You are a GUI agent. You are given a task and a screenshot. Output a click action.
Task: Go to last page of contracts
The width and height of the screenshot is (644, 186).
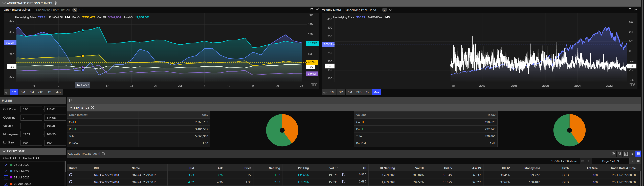pyautogui.click(x=638, y=161)
